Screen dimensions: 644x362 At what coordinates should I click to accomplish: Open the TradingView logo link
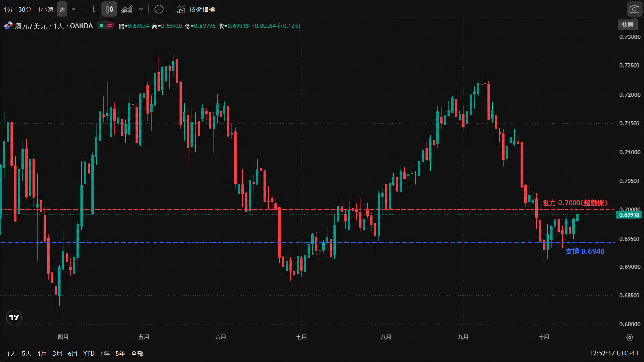(14, 318)
